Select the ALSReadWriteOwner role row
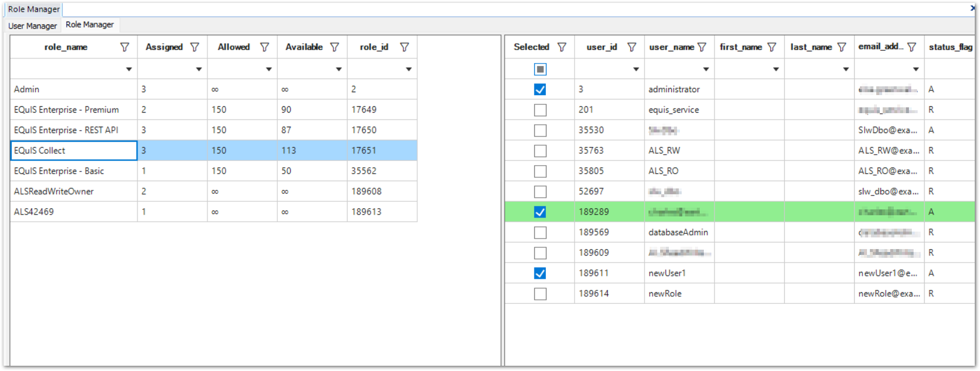Viewport: 980px width, 371px height. click(x=54, y=191)
